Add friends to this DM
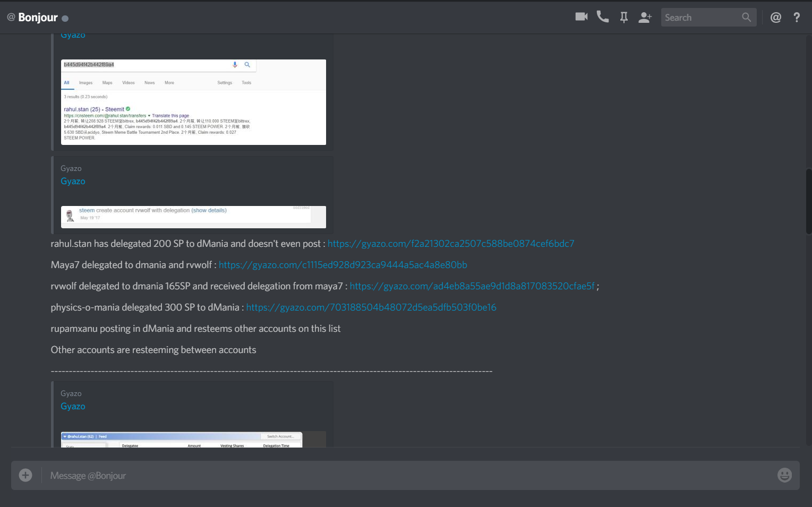 pyautogui.click(x=645, y=17)
